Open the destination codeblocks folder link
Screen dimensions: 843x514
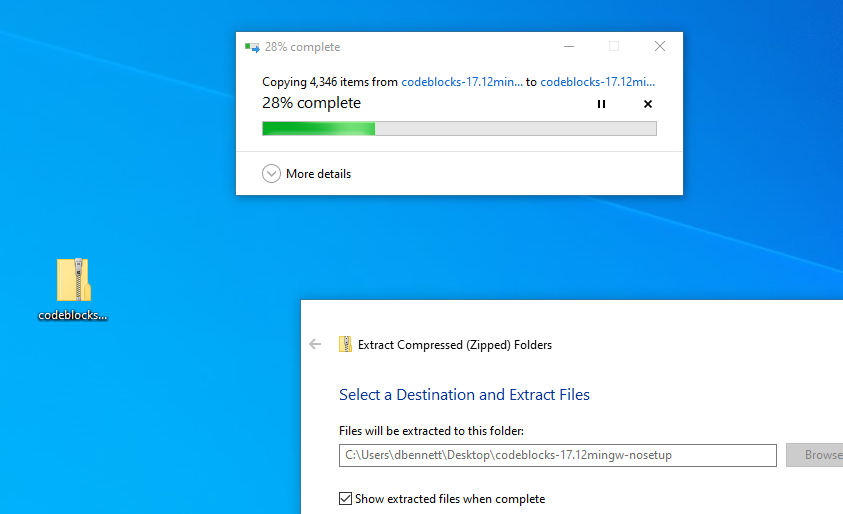(597, 82)
